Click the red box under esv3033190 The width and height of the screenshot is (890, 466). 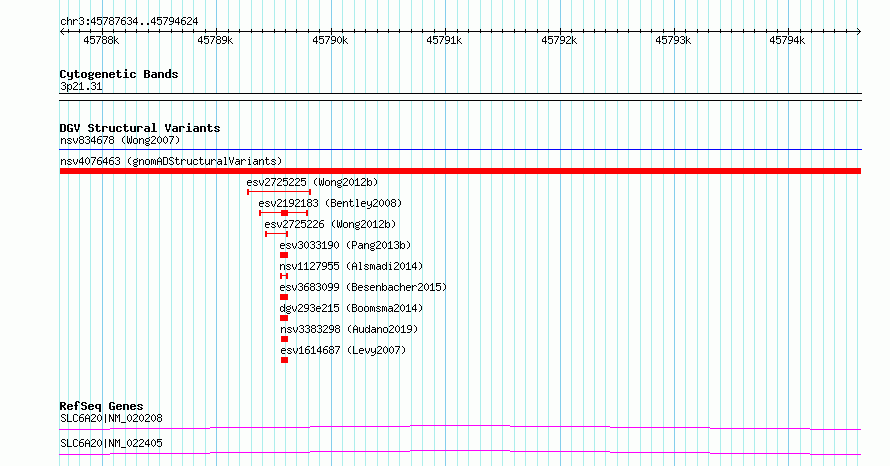point(284,255)
